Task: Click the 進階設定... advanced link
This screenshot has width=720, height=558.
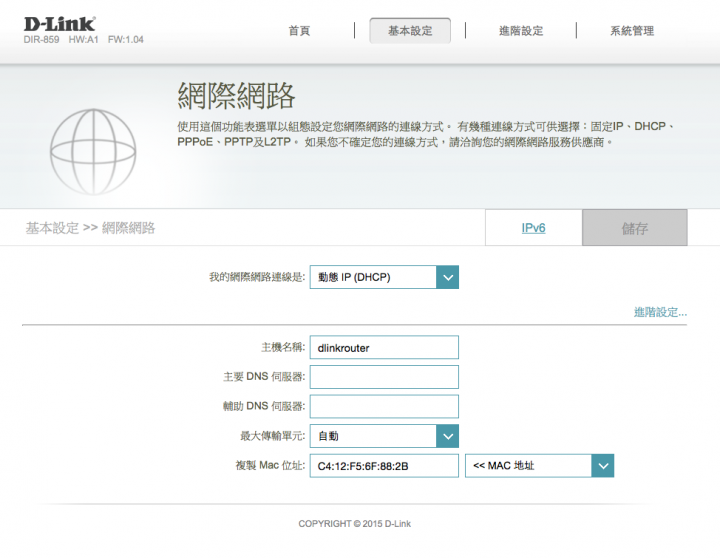Action: coord(660,312)
